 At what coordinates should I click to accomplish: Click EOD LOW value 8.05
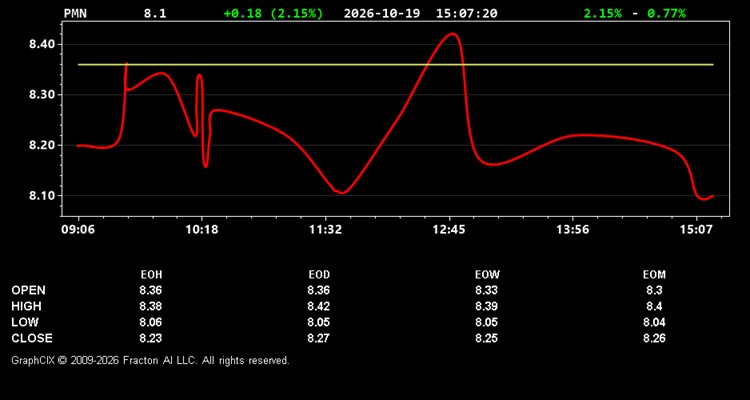tap(319, 322)
